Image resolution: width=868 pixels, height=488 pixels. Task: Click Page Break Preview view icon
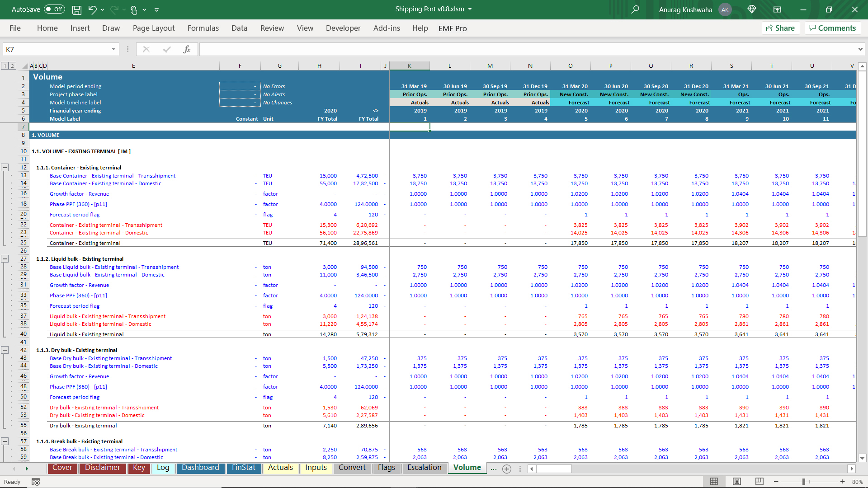click(759, 482)
